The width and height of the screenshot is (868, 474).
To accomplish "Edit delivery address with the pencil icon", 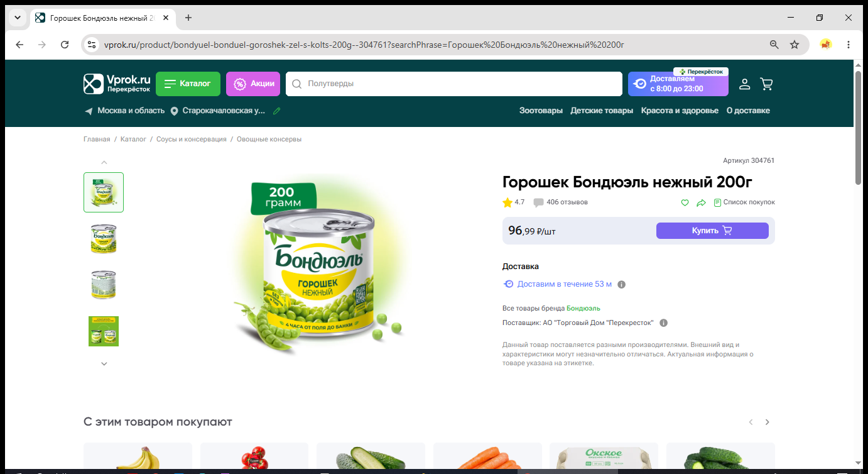I will 277,111.
